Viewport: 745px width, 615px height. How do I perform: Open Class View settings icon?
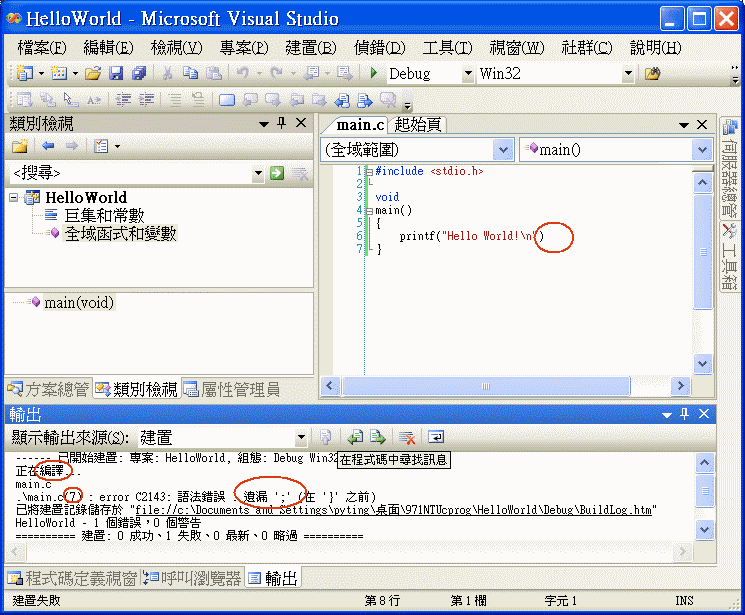point(101,146)
